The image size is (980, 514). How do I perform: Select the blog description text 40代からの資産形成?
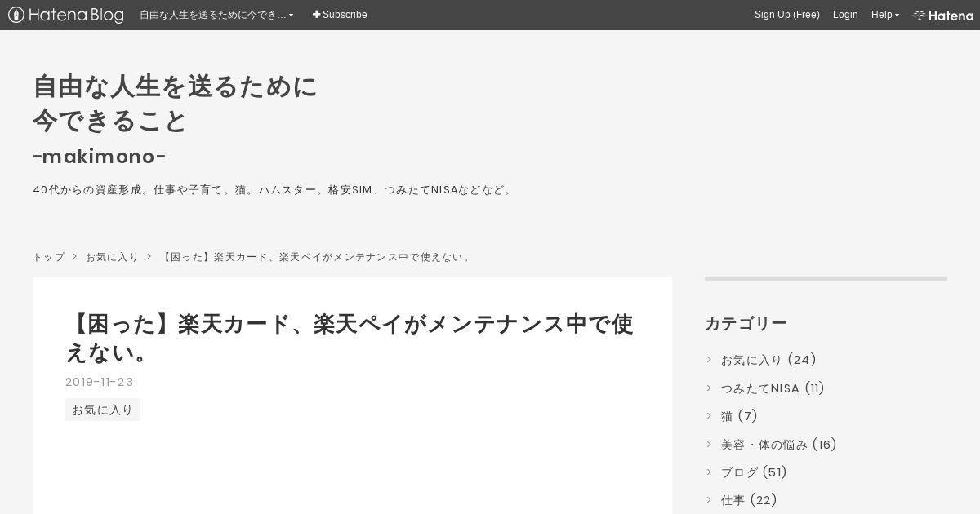274,190
